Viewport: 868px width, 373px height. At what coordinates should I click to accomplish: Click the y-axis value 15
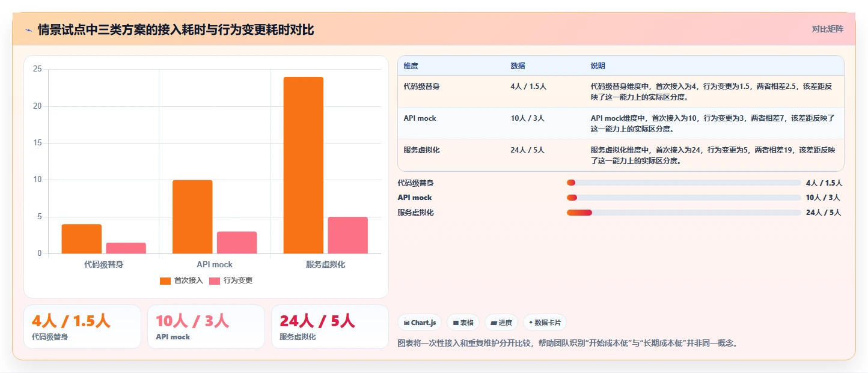coord(37,143)
